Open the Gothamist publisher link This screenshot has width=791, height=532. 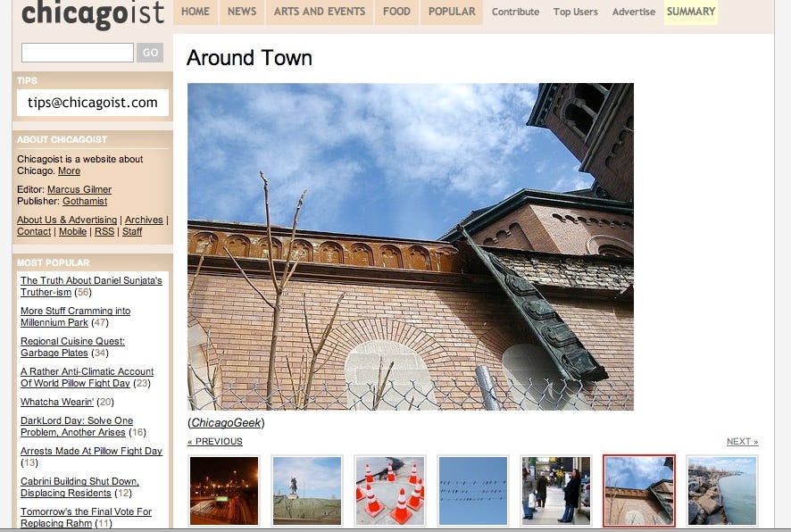85,201
